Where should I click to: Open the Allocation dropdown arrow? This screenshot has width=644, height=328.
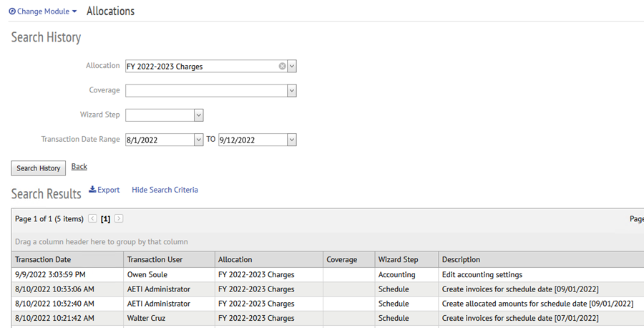(x=292, y=66)
